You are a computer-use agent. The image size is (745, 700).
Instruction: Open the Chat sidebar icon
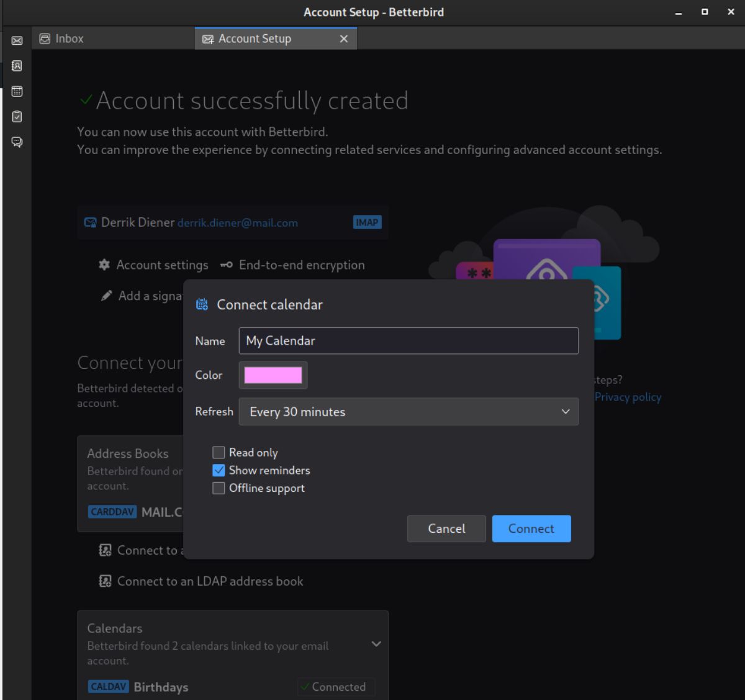(17, 142)
